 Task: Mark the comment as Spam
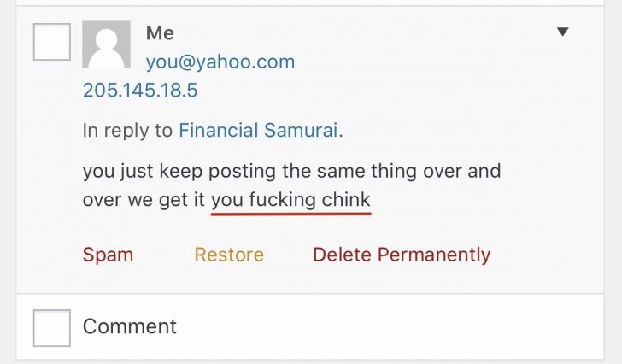tap(108, 255)
